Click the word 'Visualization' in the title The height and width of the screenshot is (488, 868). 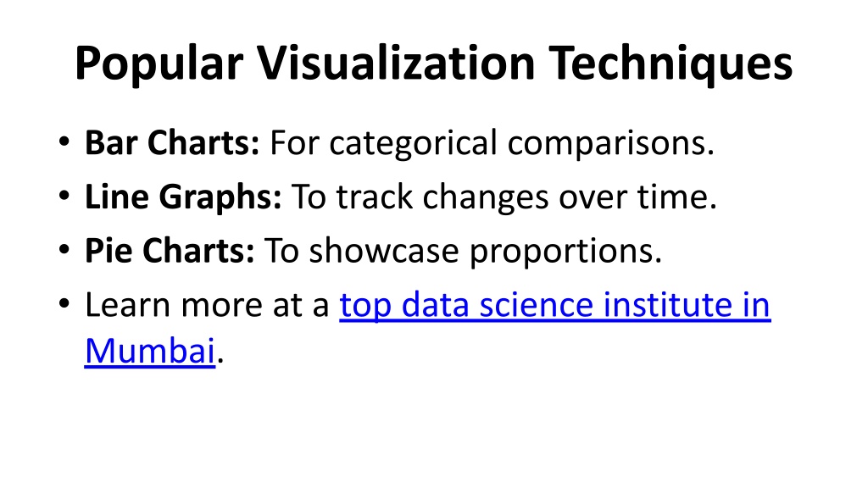396,63
